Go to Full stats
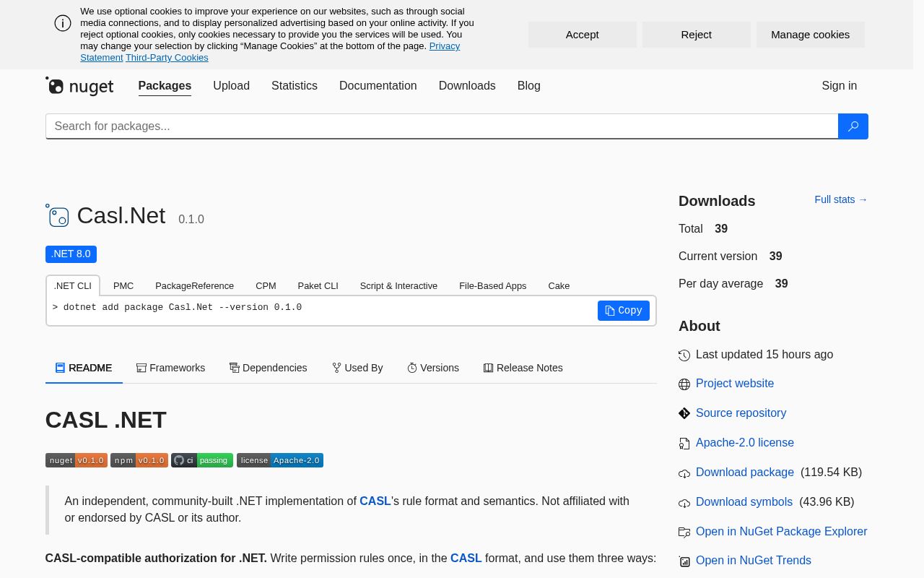The image size is (924, 578). [841, 199]
